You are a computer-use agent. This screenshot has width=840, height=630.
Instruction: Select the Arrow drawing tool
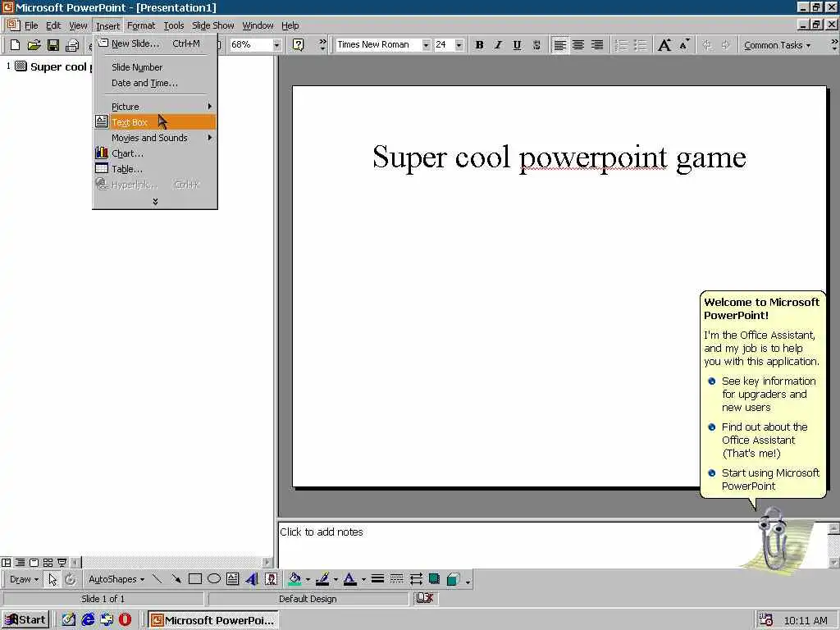pos(176,579)
